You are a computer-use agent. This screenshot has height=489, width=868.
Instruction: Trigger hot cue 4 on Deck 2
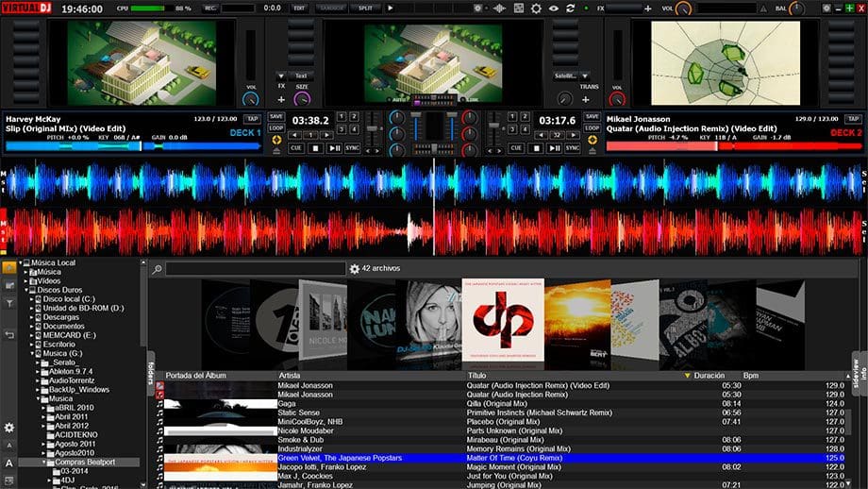(525, 129)
